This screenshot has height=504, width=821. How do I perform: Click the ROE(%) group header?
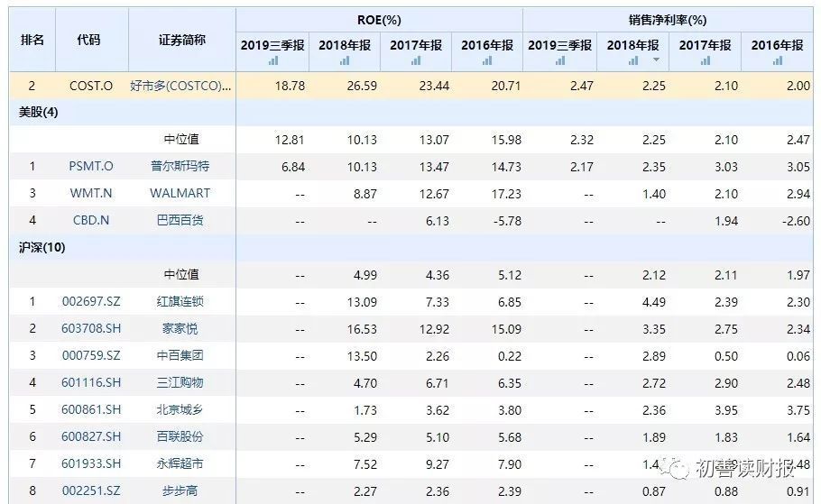379,20
